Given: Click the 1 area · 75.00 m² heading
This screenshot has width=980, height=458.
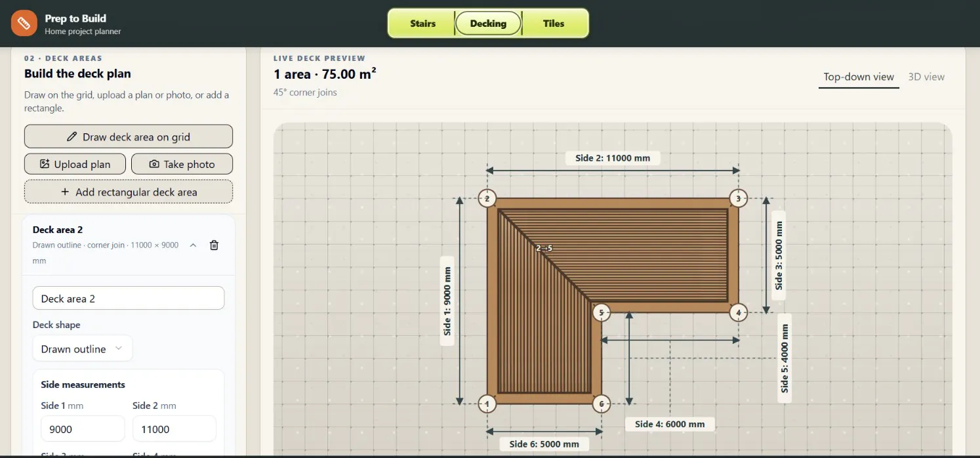Looking at the screenshot, I should click(325, 74).
